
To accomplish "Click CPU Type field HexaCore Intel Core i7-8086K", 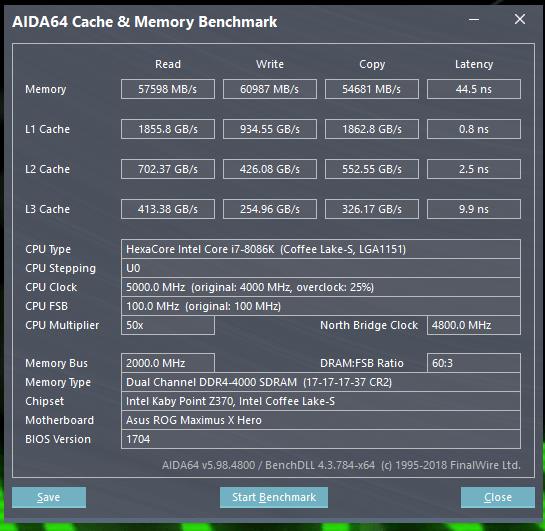I will pyautogui.click(x=321, y=249).
